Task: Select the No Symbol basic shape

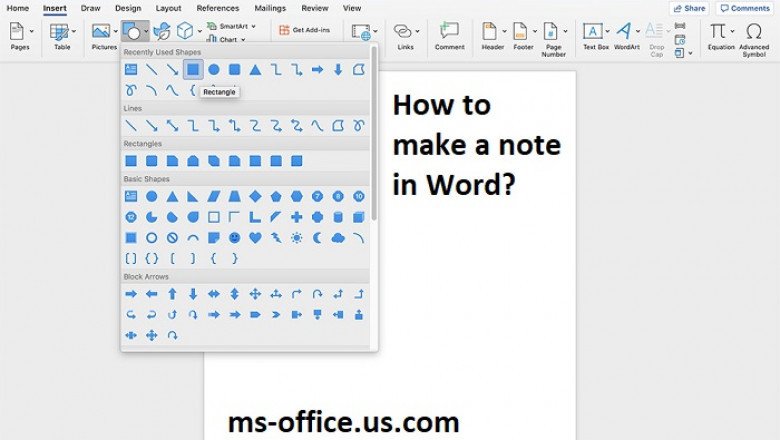Action: (172, 238)
